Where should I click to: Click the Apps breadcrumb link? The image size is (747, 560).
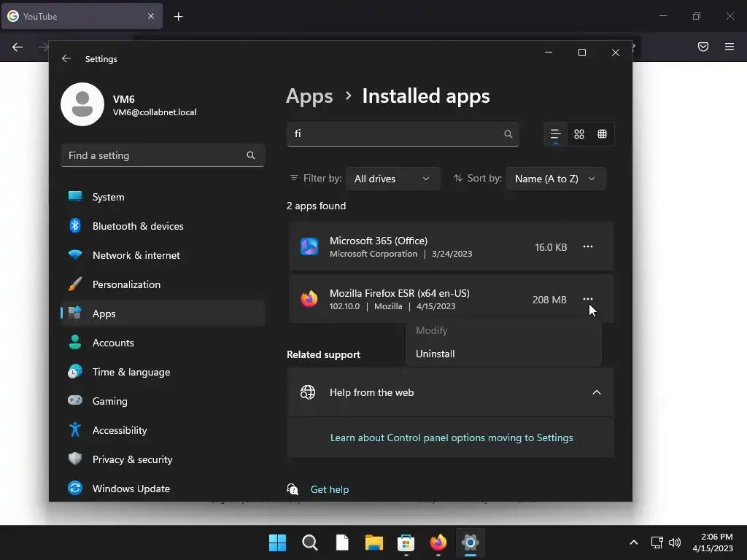309,96
